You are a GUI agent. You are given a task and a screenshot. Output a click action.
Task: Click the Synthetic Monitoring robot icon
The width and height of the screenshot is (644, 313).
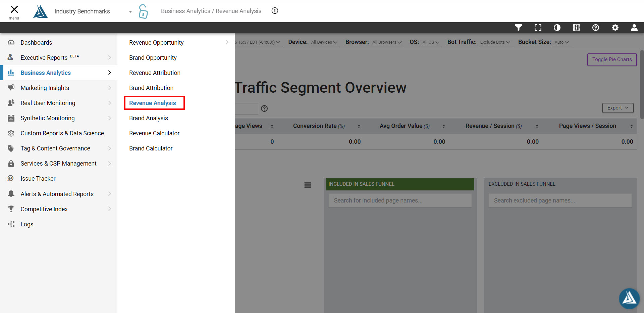pos(11,118)
